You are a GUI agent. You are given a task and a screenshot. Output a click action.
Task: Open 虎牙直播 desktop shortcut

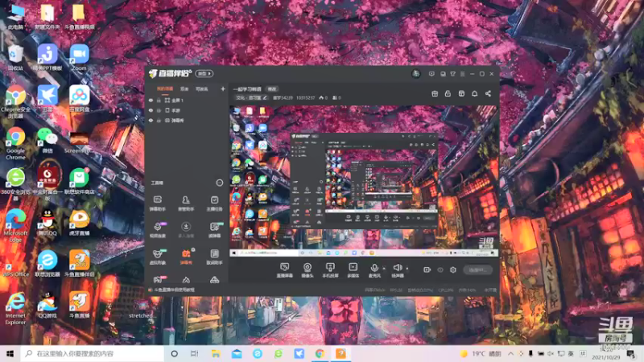[79, 222]
